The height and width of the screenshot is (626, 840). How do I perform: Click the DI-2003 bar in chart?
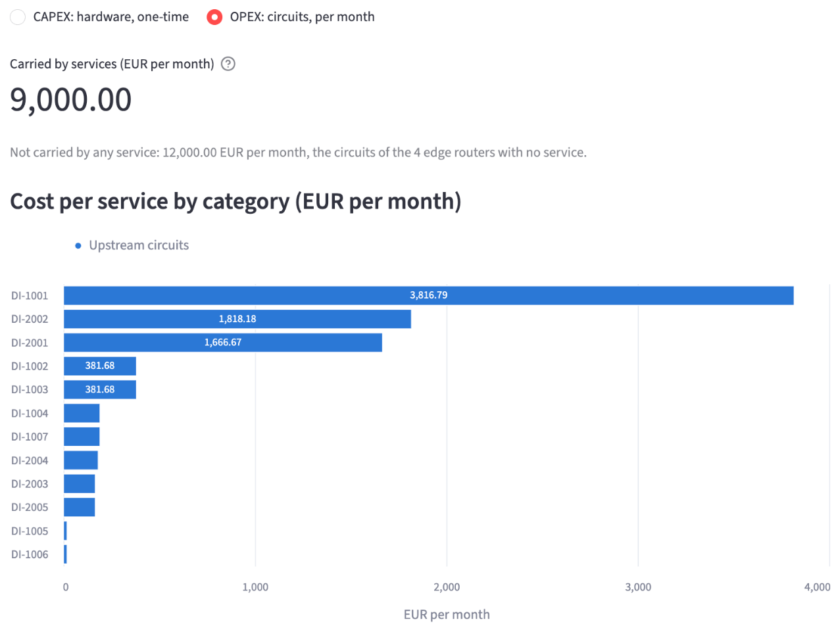79,484
